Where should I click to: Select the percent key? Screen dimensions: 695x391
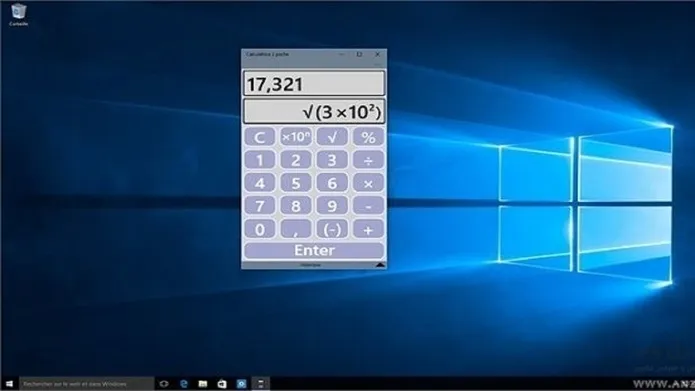click(x=368, y=137)
